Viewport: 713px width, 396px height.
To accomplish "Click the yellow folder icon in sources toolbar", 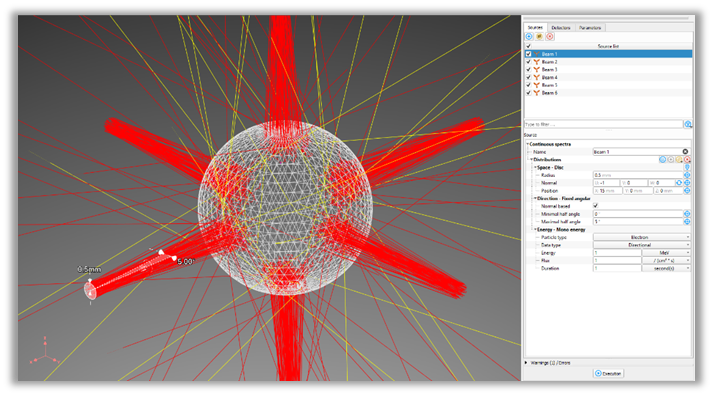I will point(539,36).
